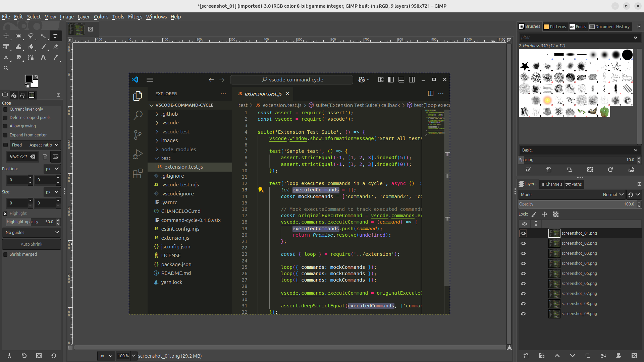Select the Paintbrush tool
The width and height of the screenshot is (644, 362).
click(43, 47)
